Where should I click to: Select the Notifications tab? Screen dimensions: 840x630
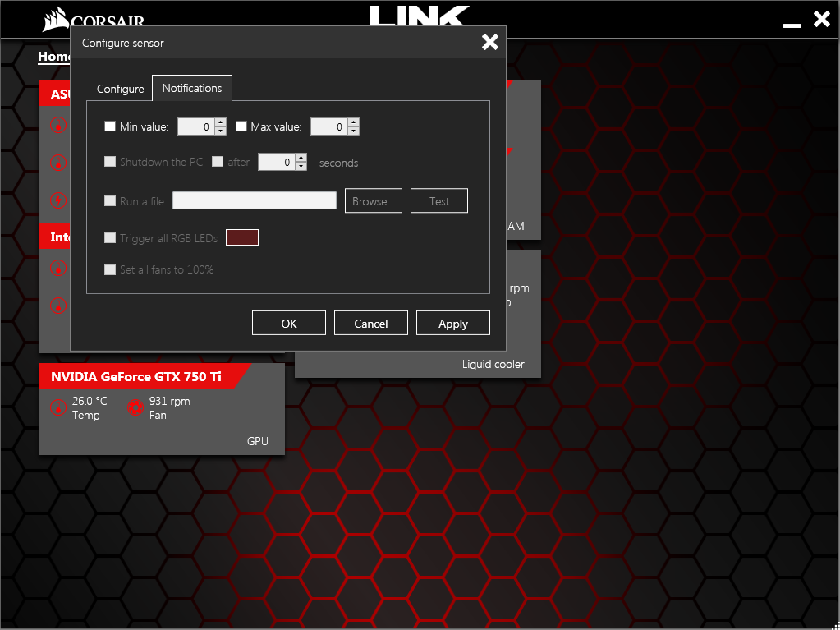click(192, 88)
